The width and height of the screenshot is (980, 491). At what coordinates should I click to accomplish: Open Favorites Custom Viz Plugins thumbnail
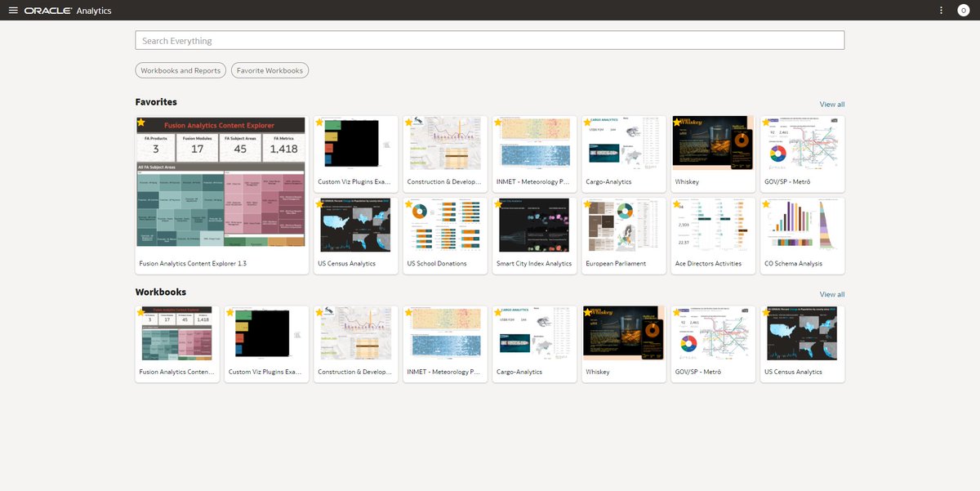coord(356,143)
